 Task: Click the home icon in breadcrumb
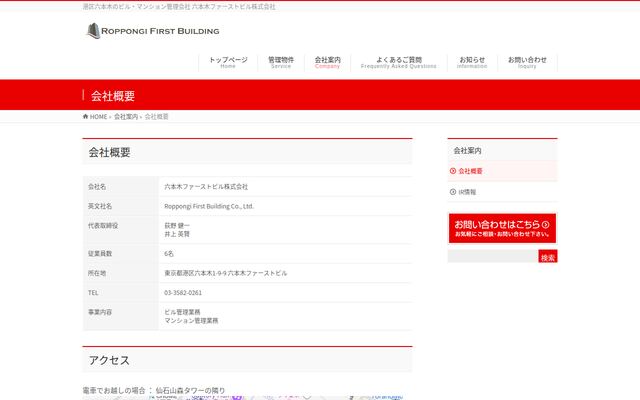point(85,116)
